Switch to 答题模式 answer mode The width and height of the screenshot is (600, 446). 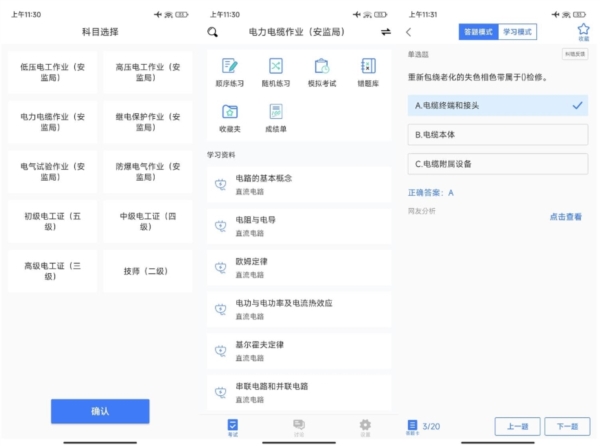tap(478, 32)
